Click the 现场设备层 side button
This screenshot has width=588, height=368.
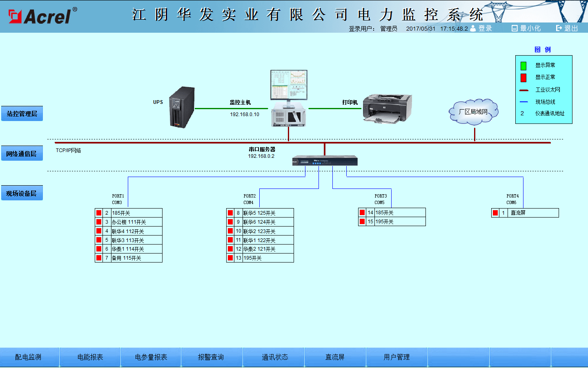22,193
